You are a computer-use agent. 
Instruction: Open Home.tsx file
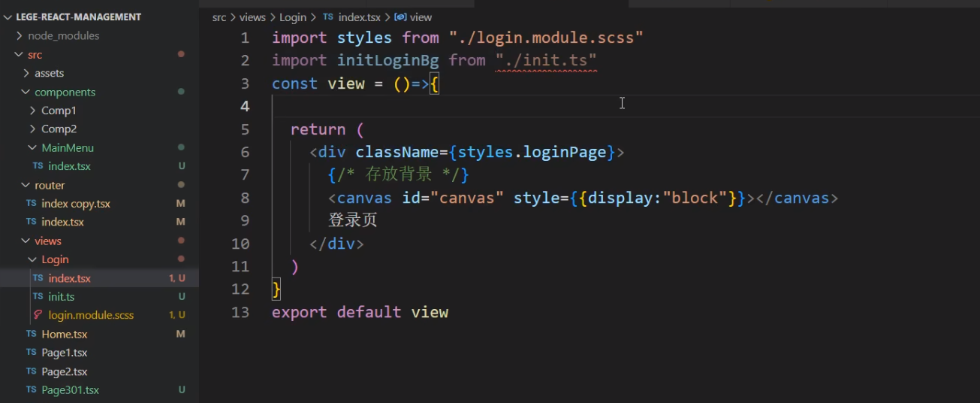coord(65,334)
